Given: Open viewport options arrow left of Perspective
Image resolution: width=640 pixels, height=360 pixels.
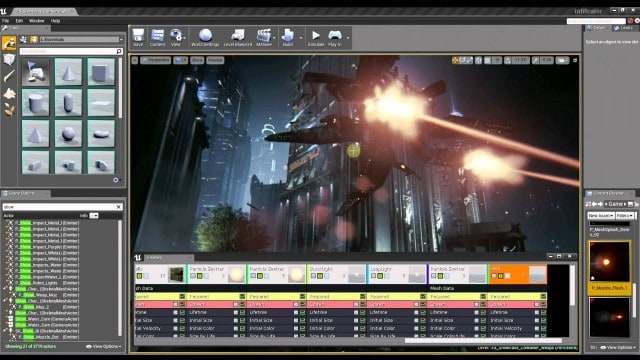Looking at the screenshot, I should (135, 60).
